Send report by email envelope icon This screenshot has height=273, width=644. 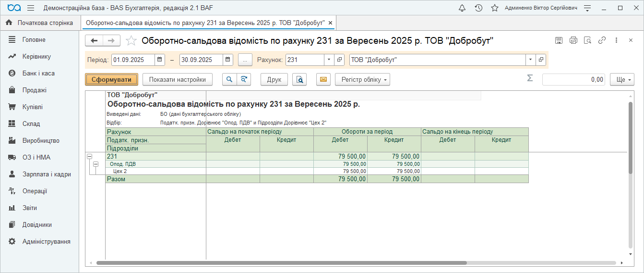(x=323, y=80)
